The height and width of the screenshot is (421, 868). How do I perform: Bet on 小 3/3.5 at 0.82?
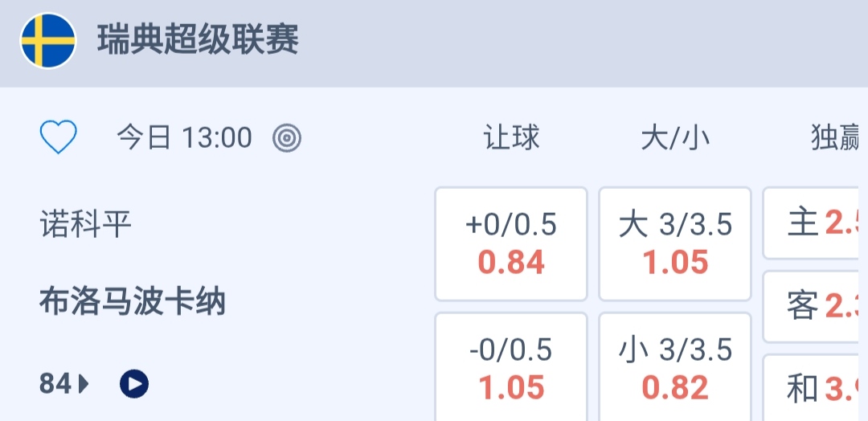pos(675,369)
